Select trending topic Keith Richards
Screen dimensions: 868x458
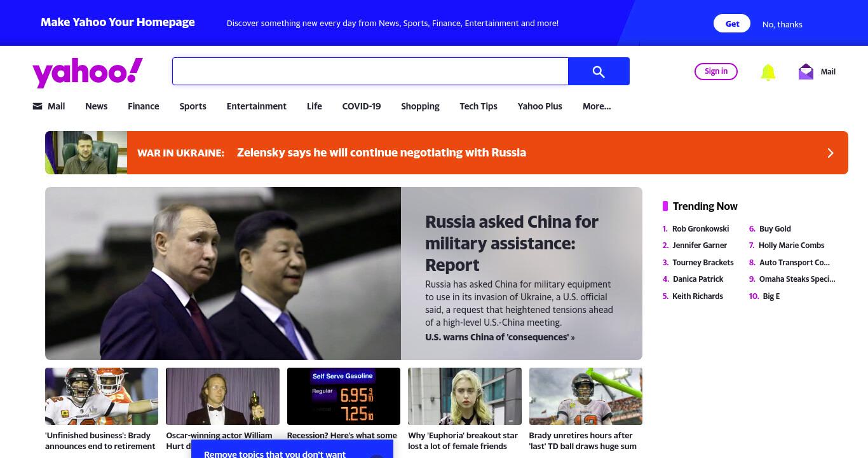(698, 296)
